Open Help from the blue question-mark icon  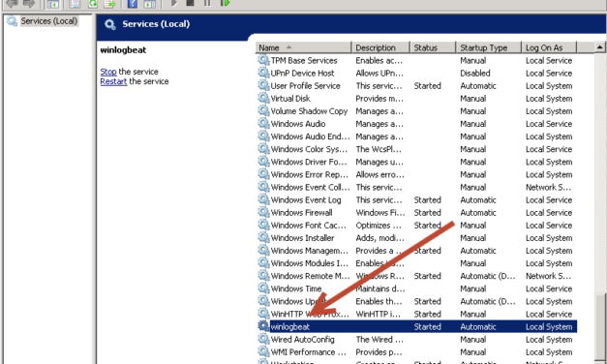[x=133, y=4]
